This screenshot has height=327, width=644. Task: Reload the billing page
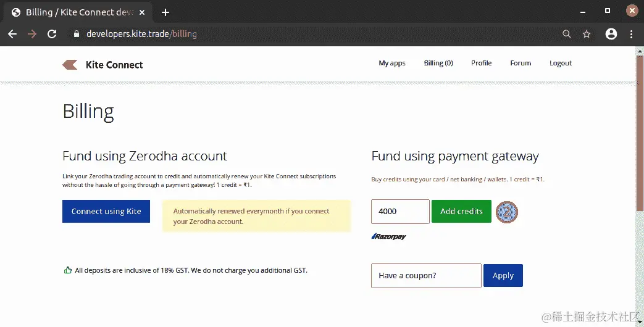(52, 34)
